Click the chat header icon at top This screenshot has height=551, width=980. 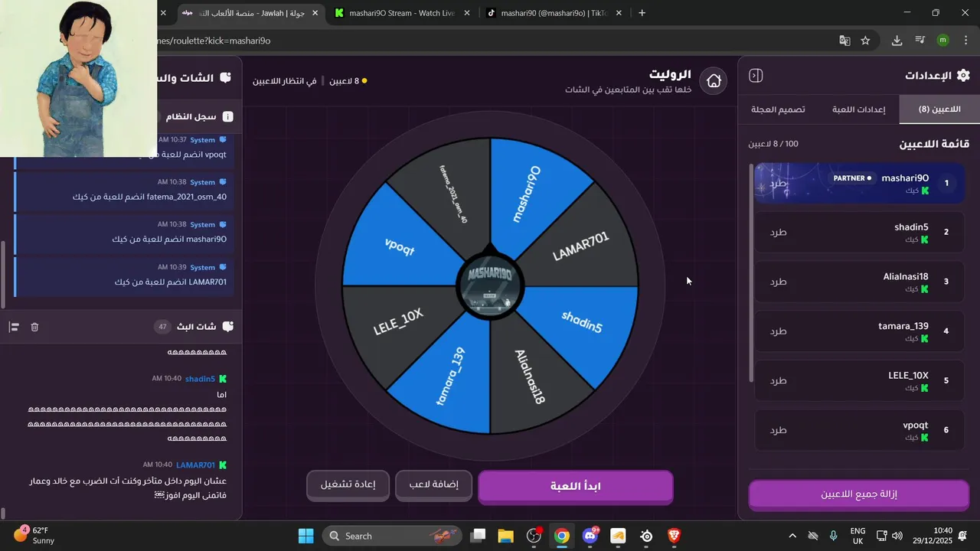click(x=225, y=78)
